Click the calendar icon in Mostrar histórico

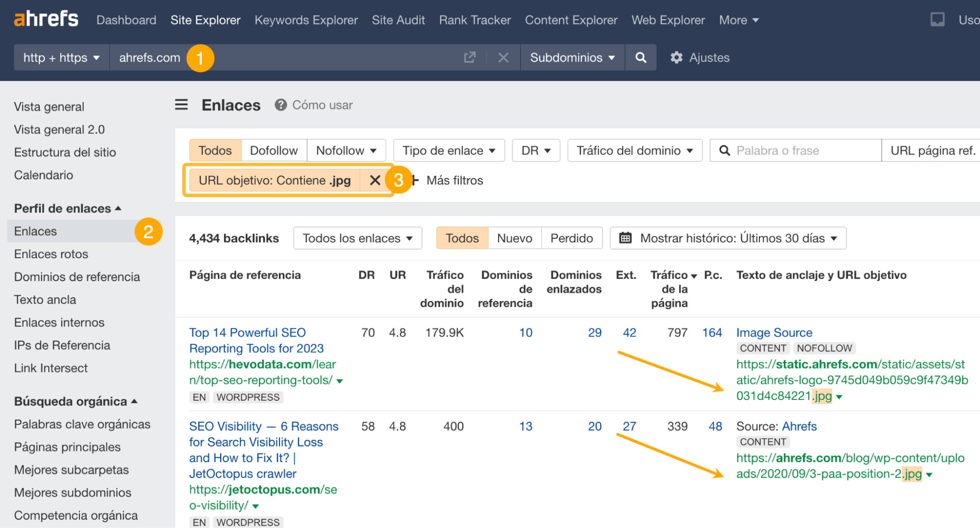pos(625,238)
